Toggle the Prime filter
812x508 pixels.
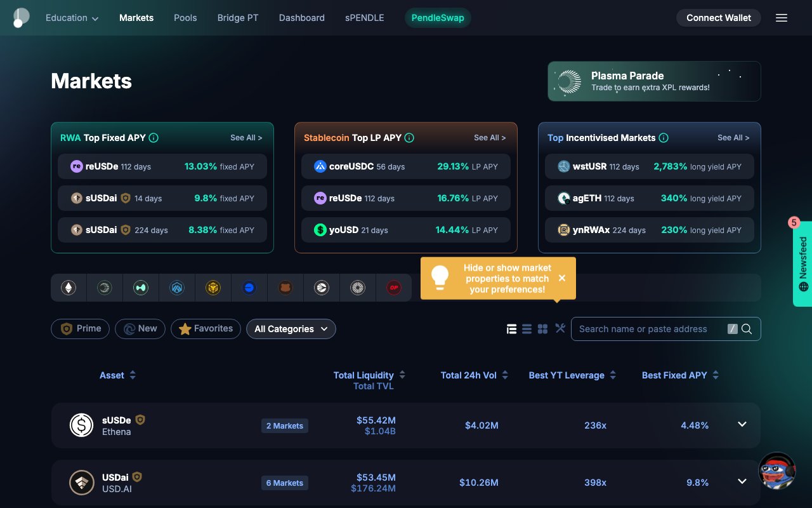tap(80, 328)
